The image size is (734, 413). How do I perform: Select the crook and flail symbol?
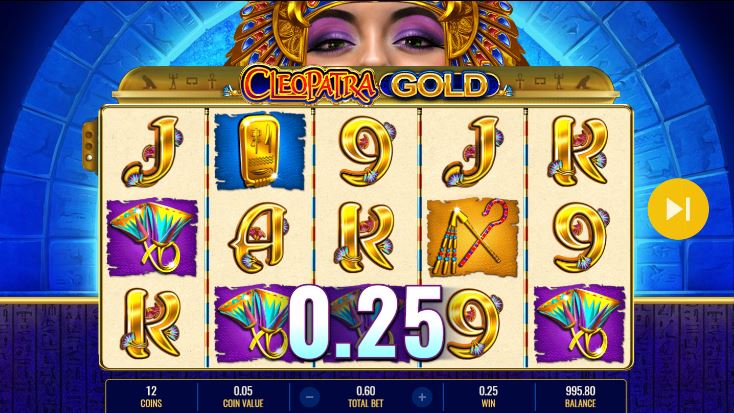(473, 237)
